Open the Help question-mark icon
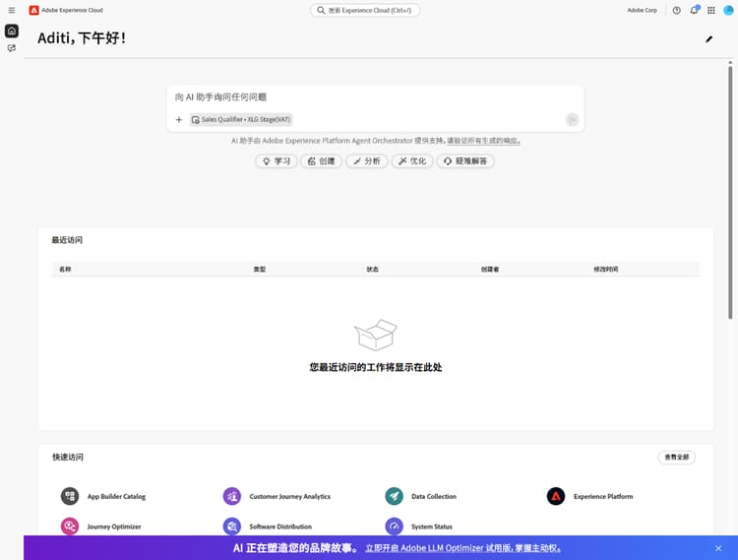The image size is (738, 560). coord(676,10)
